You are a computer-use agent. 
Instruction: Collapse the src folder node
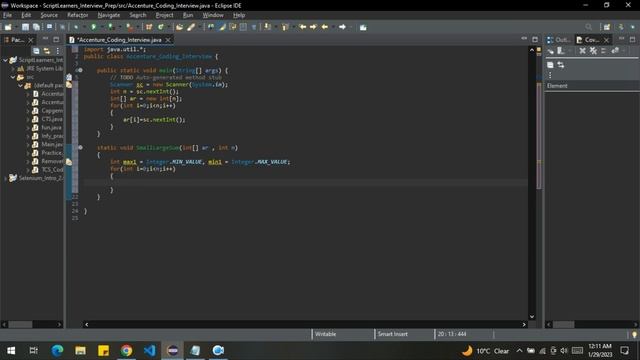(x=13, y=77)
